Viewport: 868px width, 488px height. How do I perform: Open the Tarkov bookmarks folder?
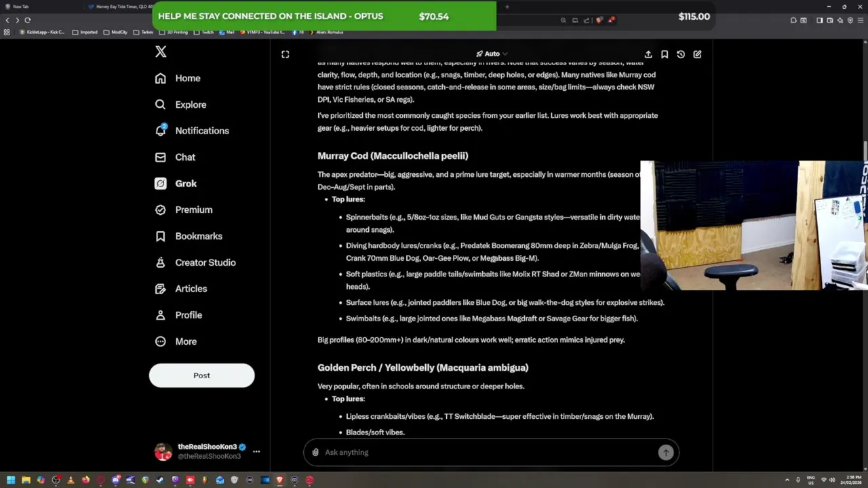point(143,32)
